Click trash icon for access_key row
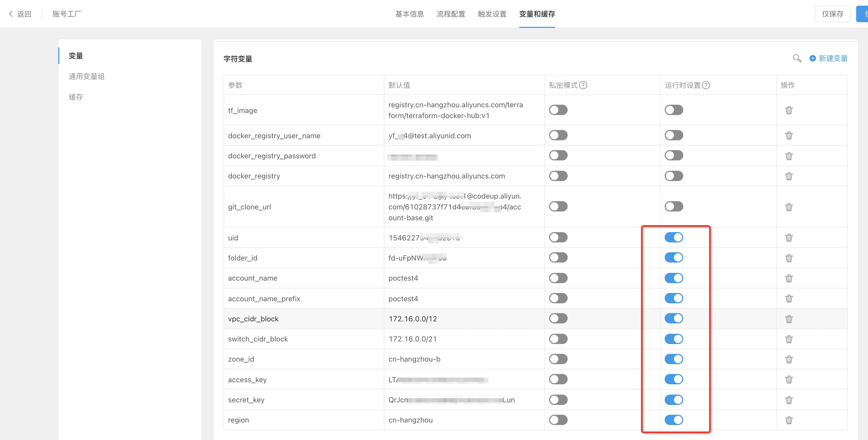Image resolution: width=868 pixels, height=440 pixels. coord(789,379)
